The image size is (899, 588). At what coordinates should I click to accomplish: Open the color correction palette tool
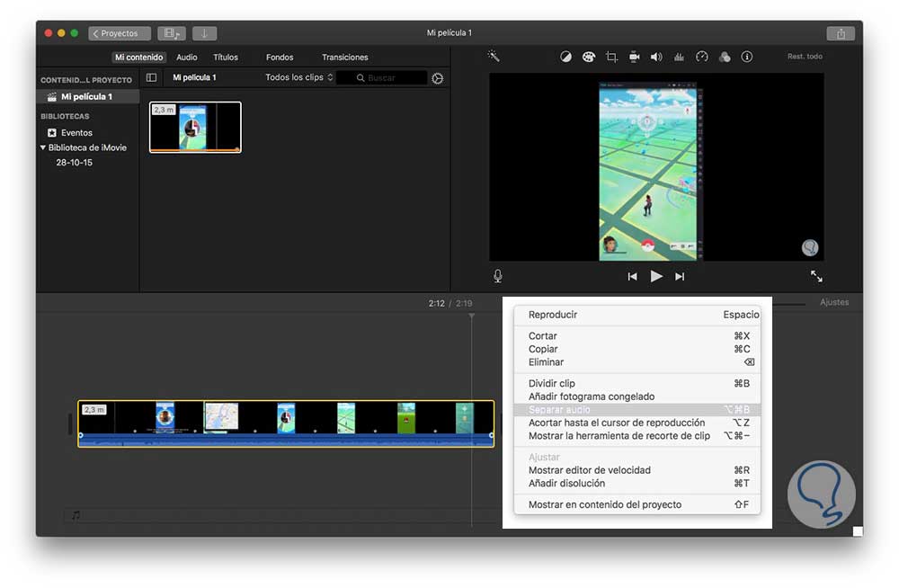click(588, 57)
